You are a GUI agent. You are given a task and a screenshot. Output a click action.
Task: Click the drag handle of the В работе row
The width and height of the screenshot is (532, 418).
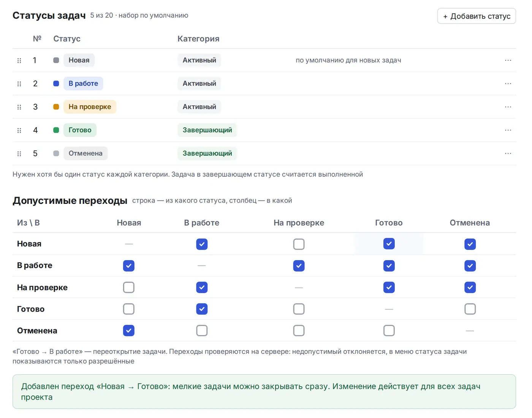pos(19,84)
